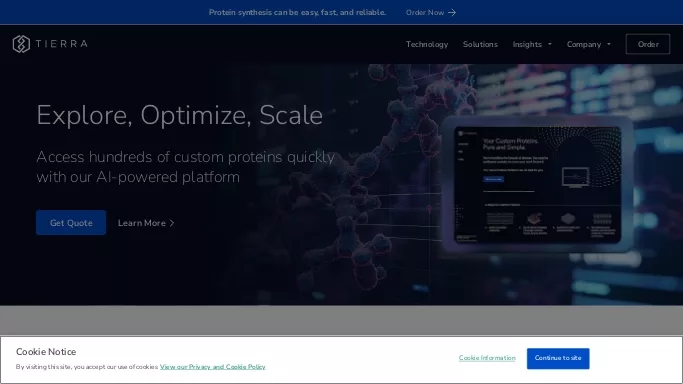
Task: Click the chevron beside Learn More
Action: (x=172, y=223)
